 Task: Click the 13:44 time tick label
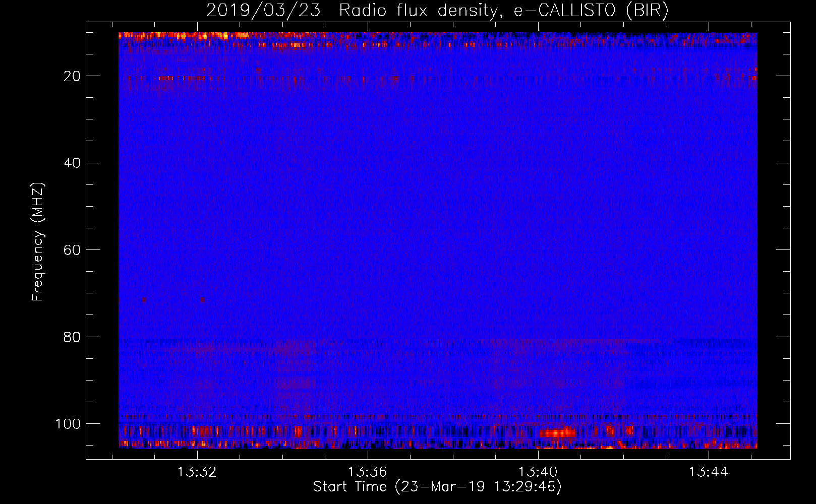(x=709, y=472)
